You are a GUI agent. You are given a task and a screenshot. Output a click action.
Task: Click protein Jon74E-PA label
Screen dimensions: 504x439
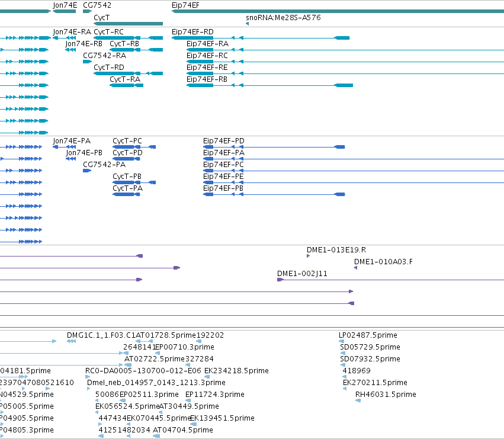tap(72, 141)
